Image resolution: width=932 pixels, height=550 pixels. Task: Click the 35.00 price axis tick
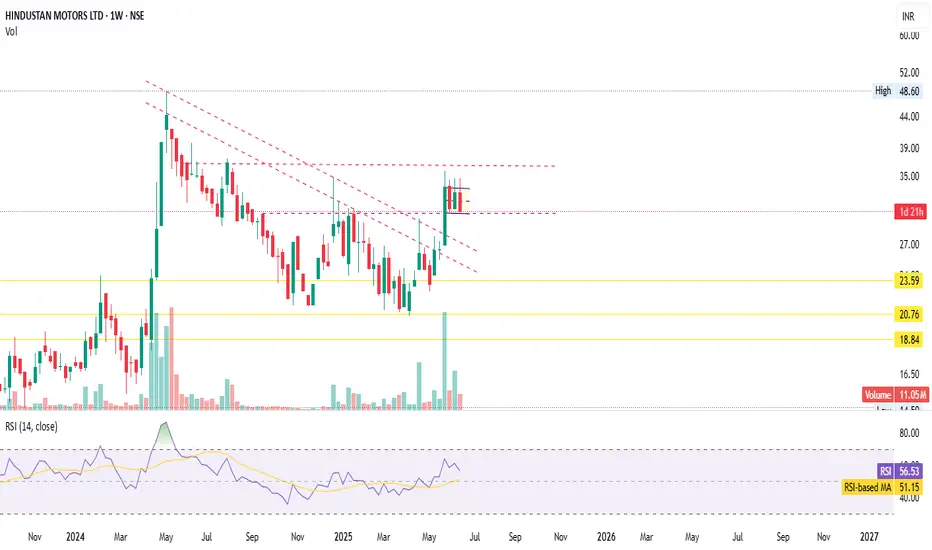(x=909, y=177)
